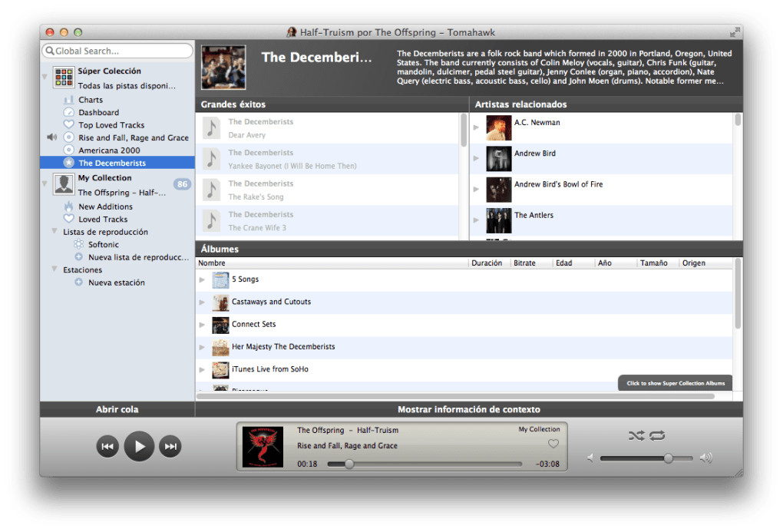
Task: Collapse Listas de reproducción group
Action: tap(55, 231)
